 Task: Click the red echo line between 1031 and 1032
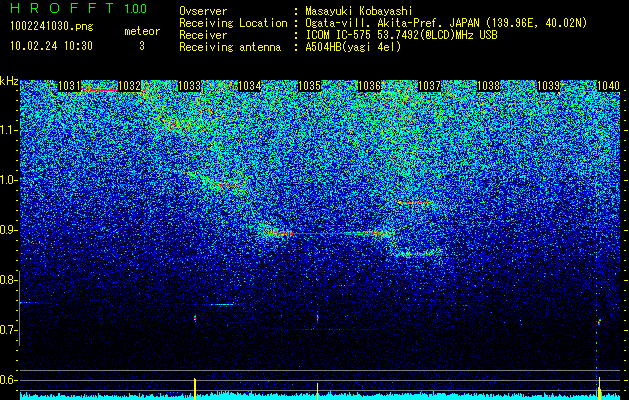coord(100,90)
